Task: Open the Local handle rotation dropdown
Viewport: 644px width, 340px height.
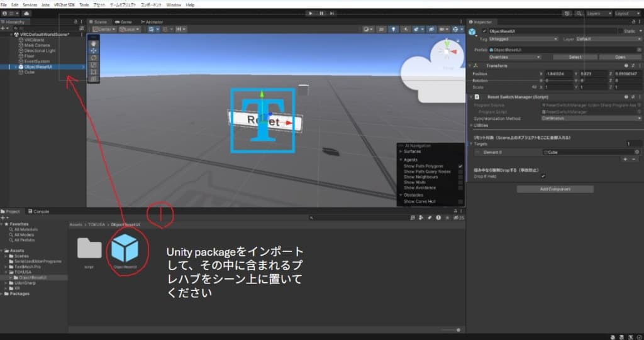Action: tap(130, 29)
